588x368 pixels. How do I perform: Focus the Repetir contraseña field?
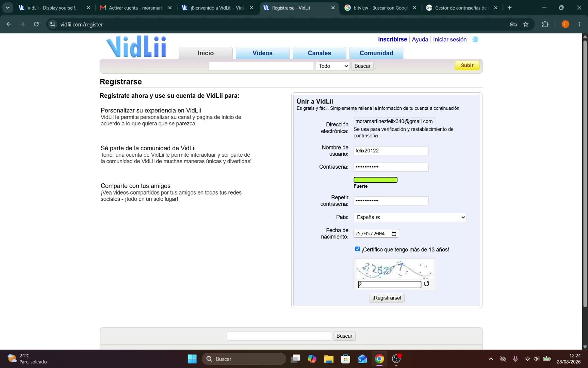click(x=391, y=201)
